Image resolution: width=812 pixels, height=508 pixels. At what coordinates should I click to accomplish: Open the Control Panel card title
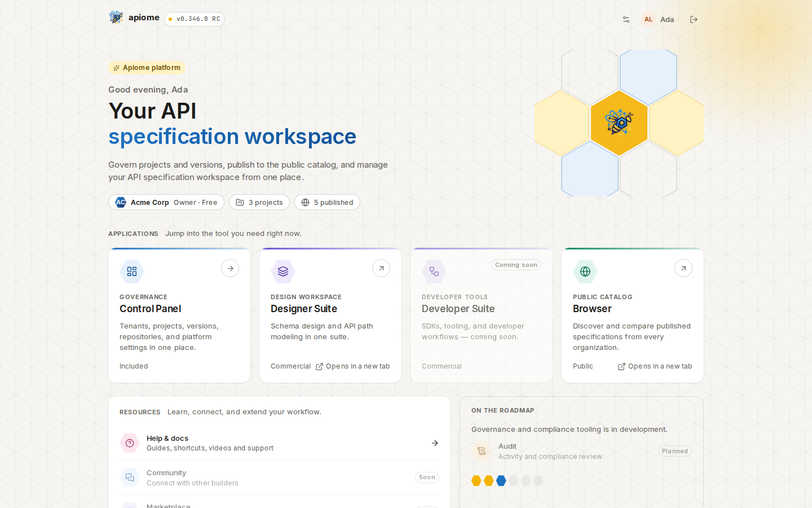pyautogui.click(x=151, y=309)
